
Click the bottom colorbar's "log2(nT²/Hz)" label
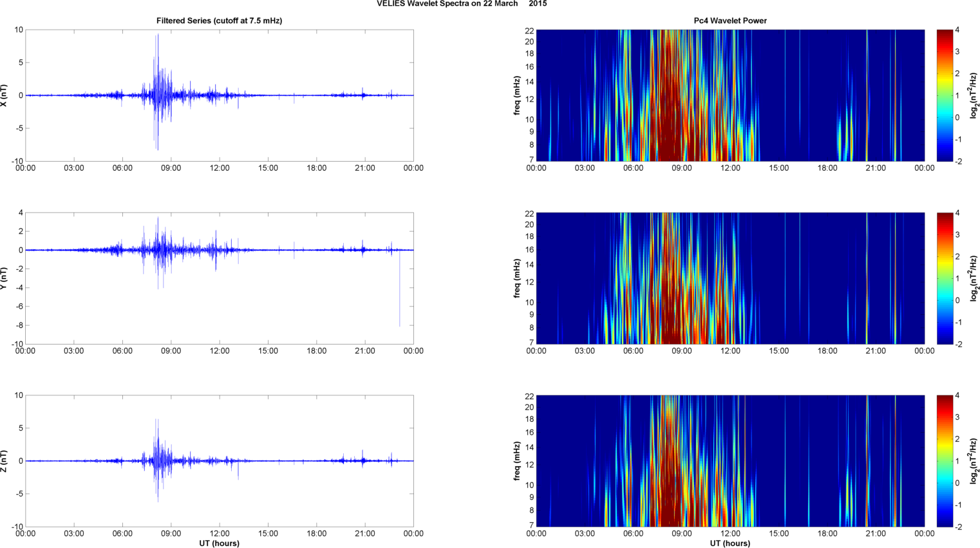pos(974,461)
